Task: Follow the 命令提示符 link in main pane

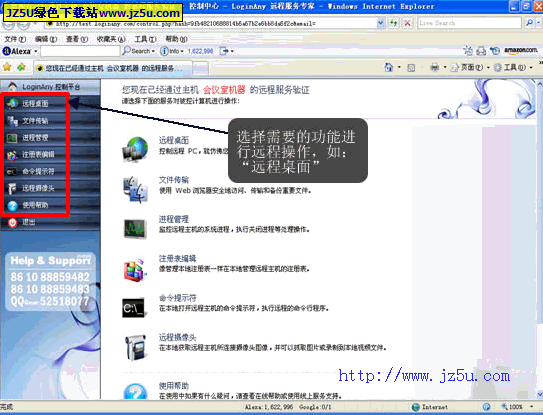Action: click(x=177, y=298)
